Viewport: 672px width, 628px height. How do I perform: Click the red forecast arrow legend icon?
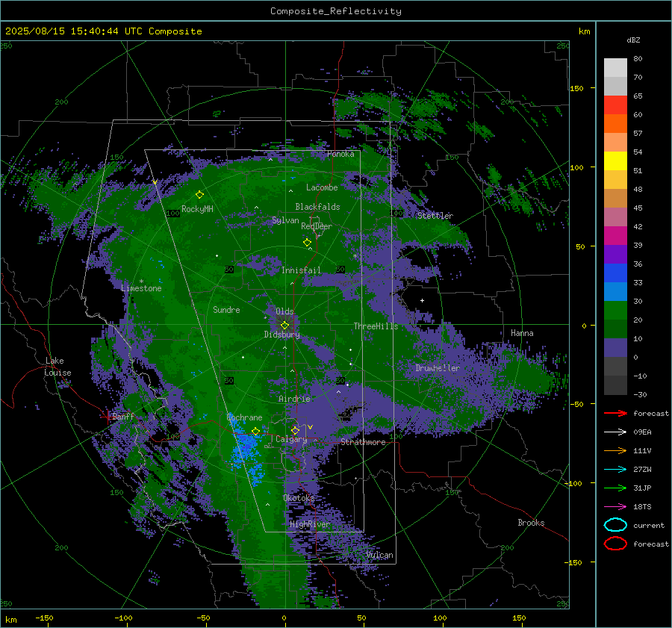[615, 413]
